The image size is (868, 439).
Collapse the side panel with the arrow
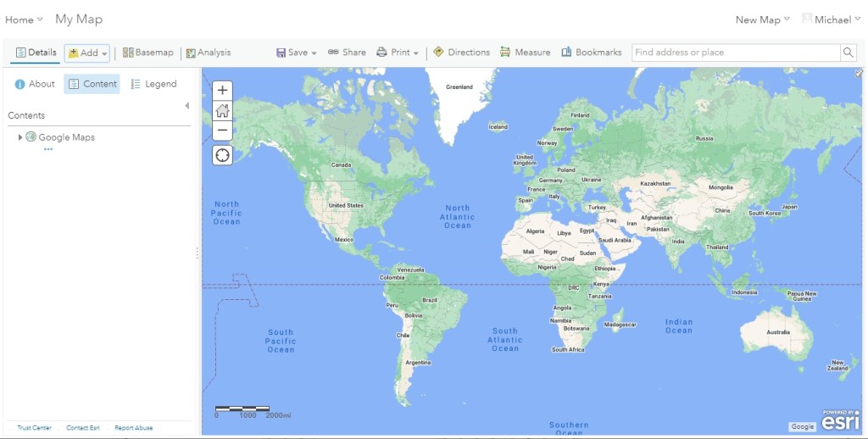[x=186, y=106]
